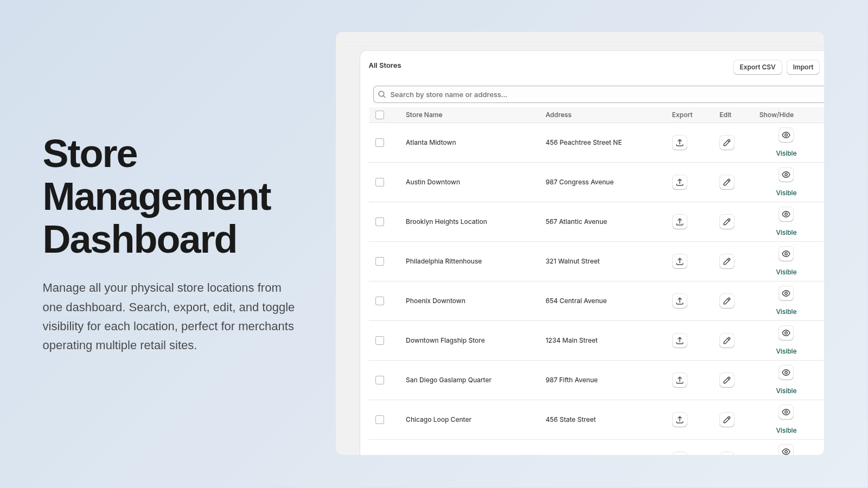Image resolution: width=868 pixels, height=488 pixels.
Task: Edit the Phoenix Downtown store
Action: point(727,301)
